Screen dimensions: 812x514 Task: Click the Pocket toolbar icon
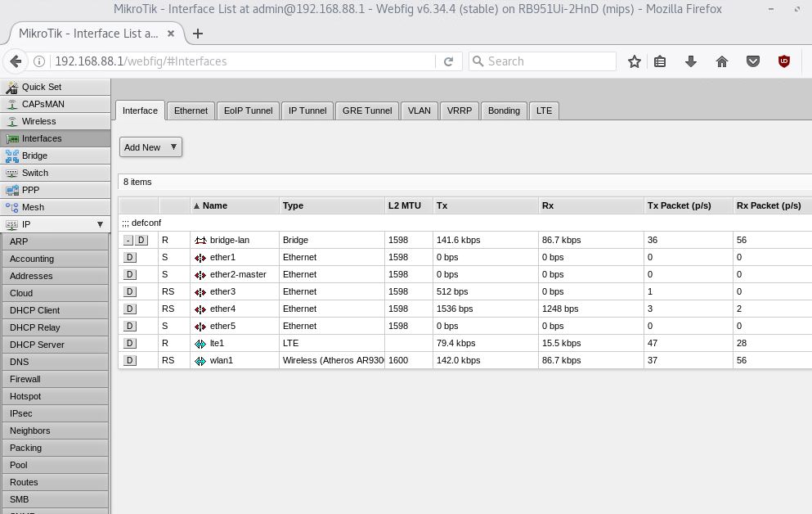753,61
